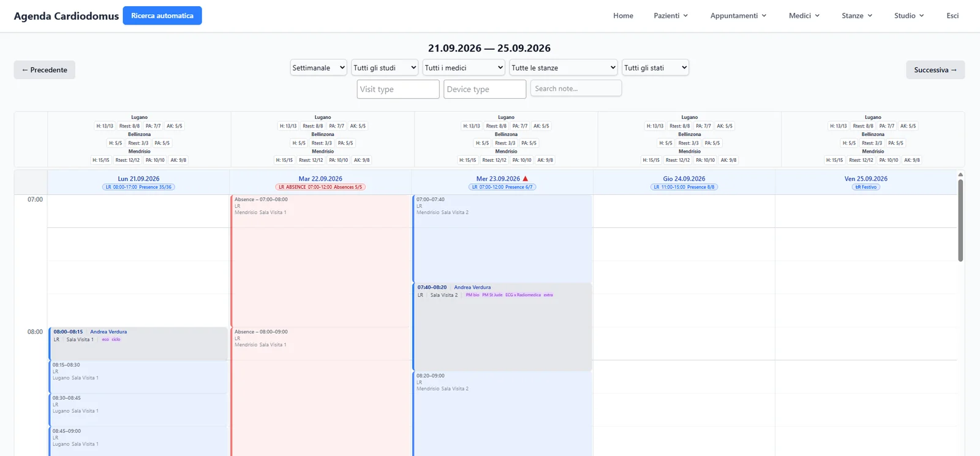The image size is (980, 456).
Task: Select the 08:15–08:30 Lugano Sala Visita 1 slot
Action: (138, 377)
